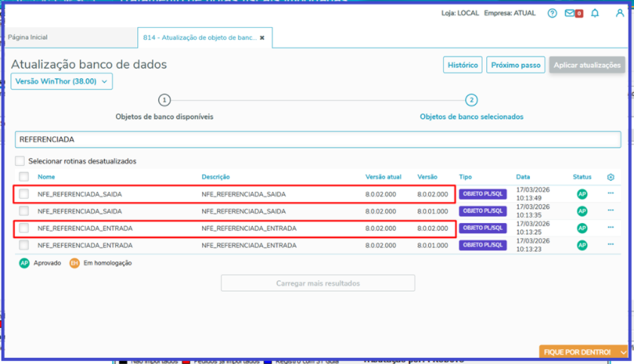The width and height of the screenshot is (634, 364).
Task: Close the 814 Atualização de objeto tab
Action: tap(262, 38)
